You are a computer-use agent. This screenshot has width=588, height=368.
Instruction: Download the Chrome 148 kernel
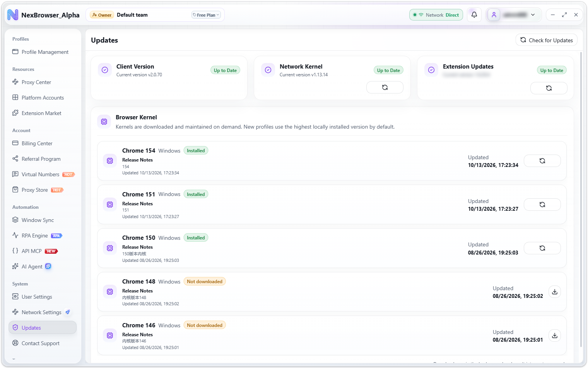(554, 292)
